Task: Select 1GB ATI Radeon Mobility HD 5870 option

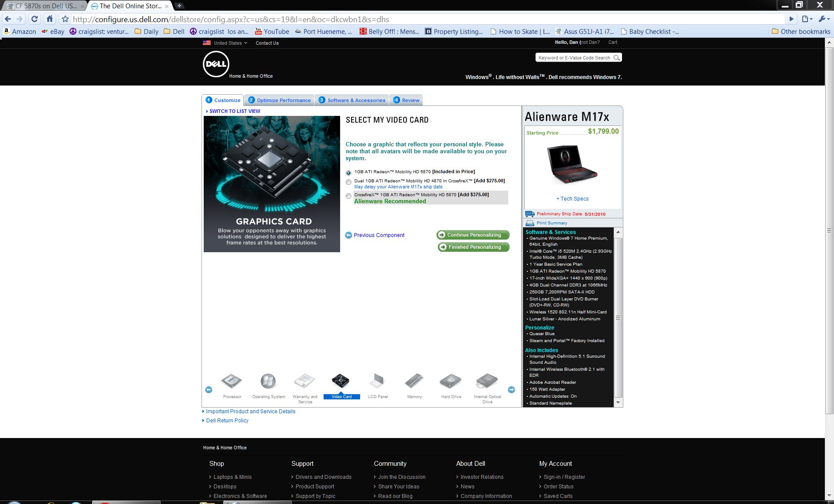Action: (348, 173)
